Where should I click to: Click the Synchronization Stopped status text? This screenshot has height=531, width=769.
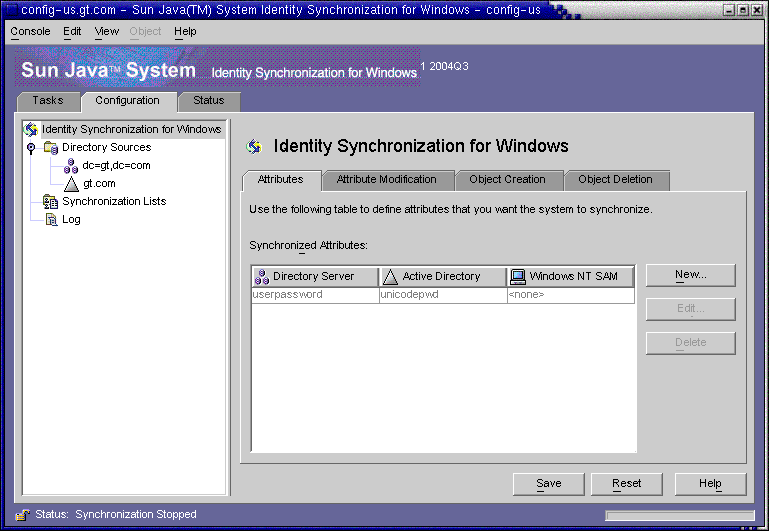tap(136, 515)
